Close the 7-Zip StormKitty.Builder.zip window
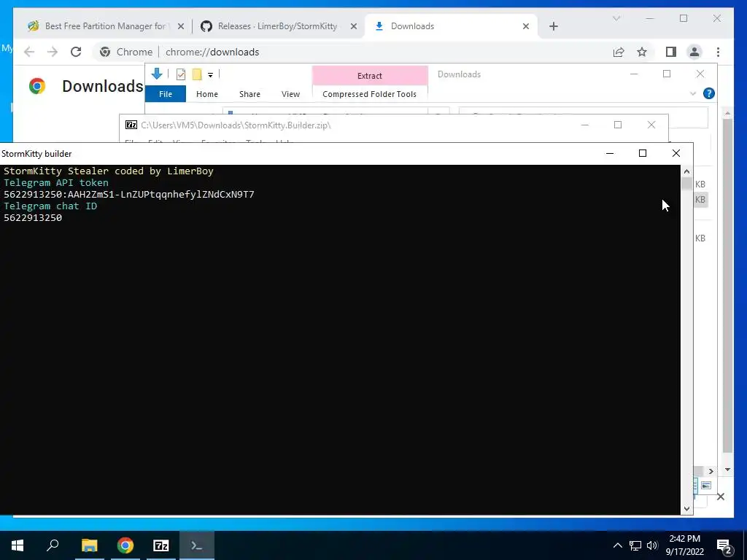The height and width of the screenshot is (560, 747). pyautogui.click(x=651, y=125)
